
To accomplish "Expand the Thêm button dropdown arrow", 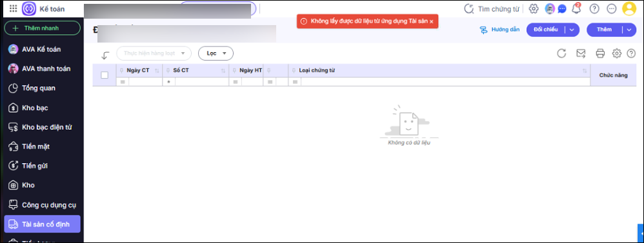I will point(629,30).
